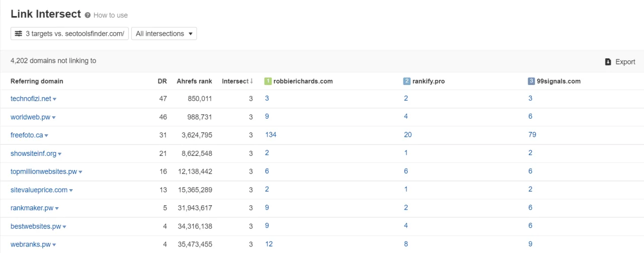Viewport: 644px width, 253px height.
Task: Open the 3 targets vs. seotoolsfinder.com selector
Action: (x=69, y=34)
